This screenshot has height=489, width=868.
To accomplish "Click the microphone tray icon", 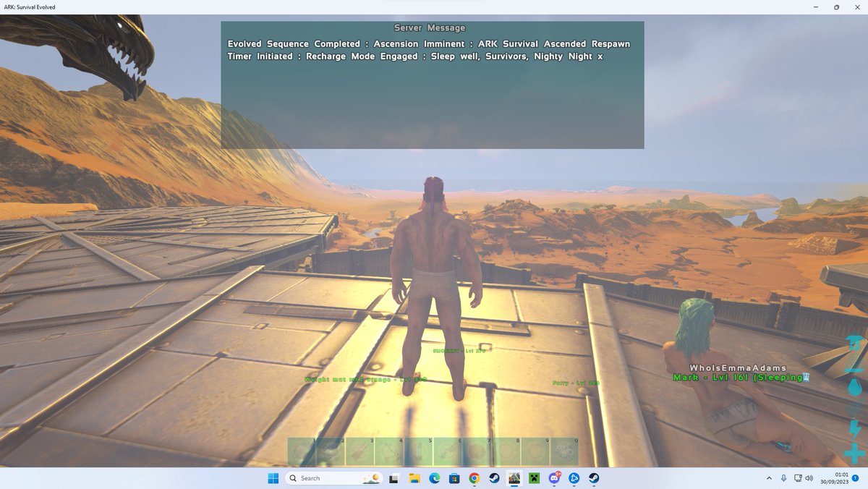I will pyautogui.click(x=784, y=478).
